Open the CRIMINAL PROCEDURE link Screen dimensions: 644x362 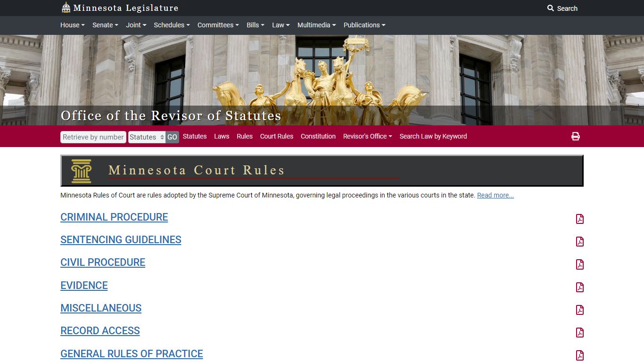coord(114,217)
